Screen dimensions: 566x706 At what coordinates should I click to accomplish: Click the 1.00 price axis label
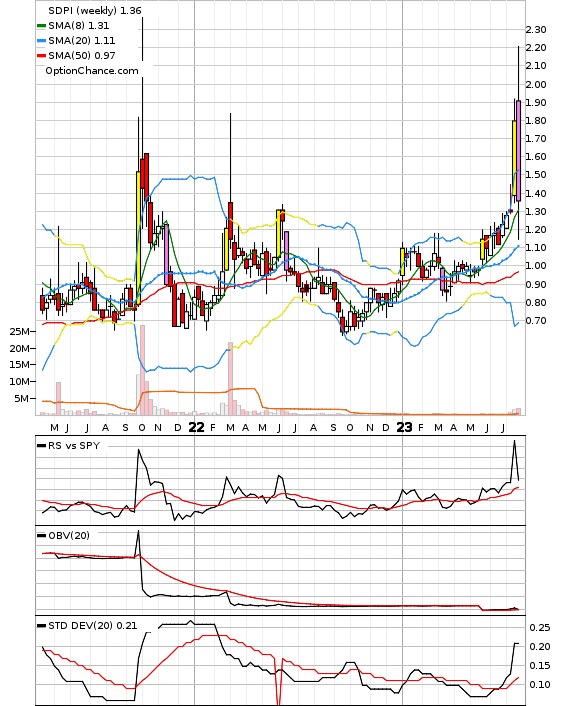[536, 266]
